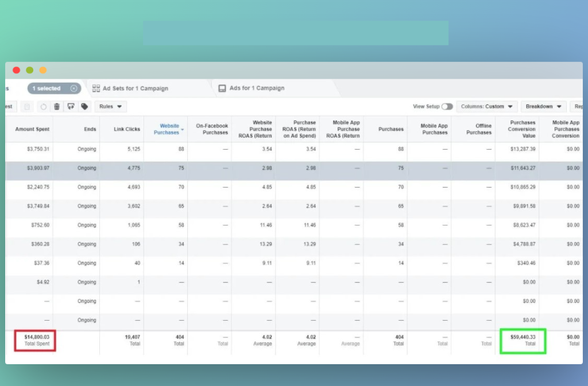Click the Purchases Conversion Value column header

click(x=522, y=129)
